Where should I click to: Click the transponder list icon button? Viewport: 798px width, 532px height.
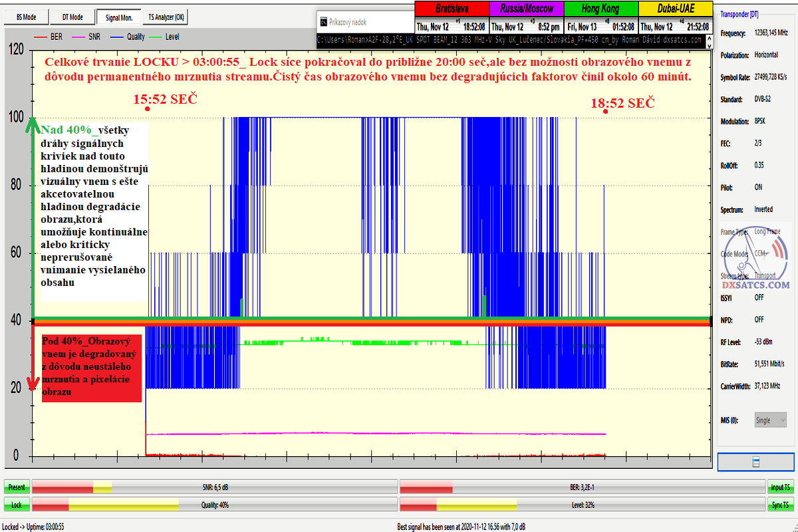coord(755,462)
